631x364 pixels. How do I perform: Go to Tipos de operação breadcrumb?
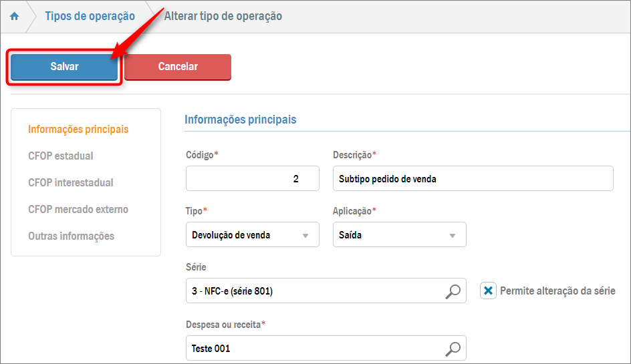[90, 16]
